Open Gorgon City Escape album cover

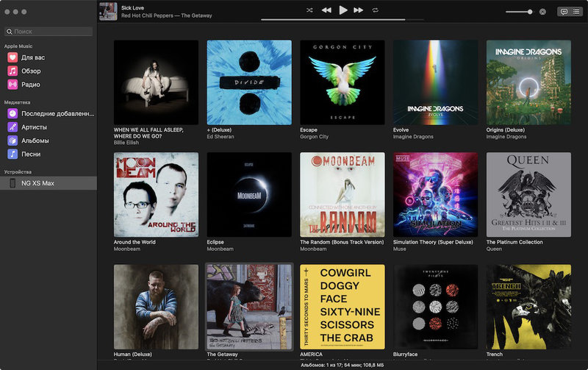click(x=343, y=82)
